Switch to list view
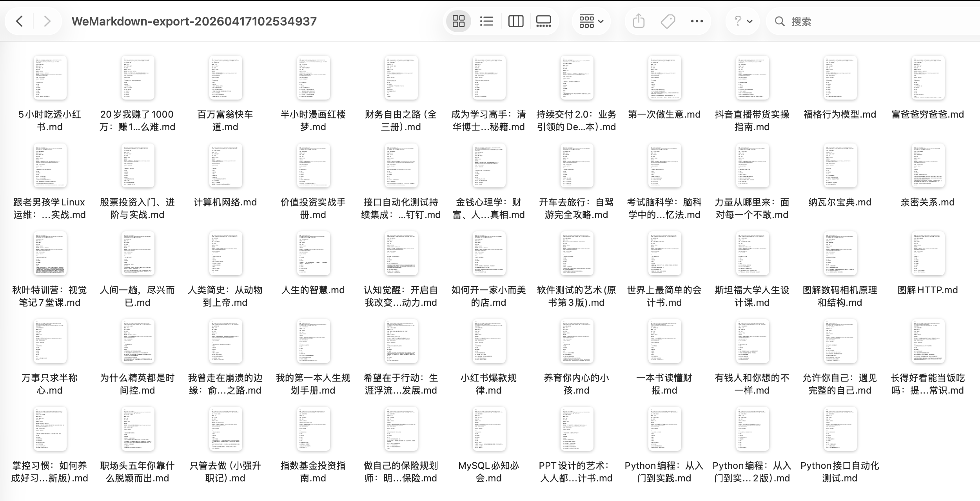This screenshot has width=980, height=501. [486, 21]
